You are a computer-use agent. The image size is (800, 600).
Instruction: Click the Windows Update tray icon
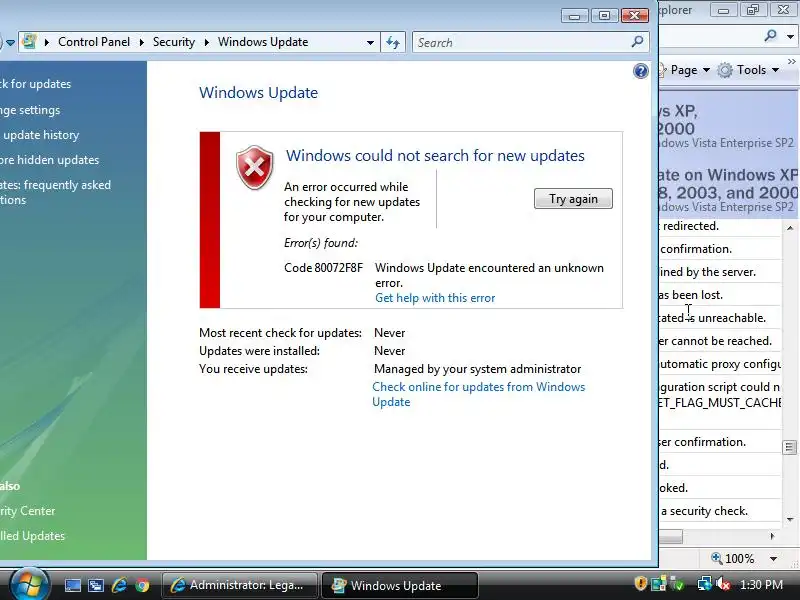tap(658, 584)
